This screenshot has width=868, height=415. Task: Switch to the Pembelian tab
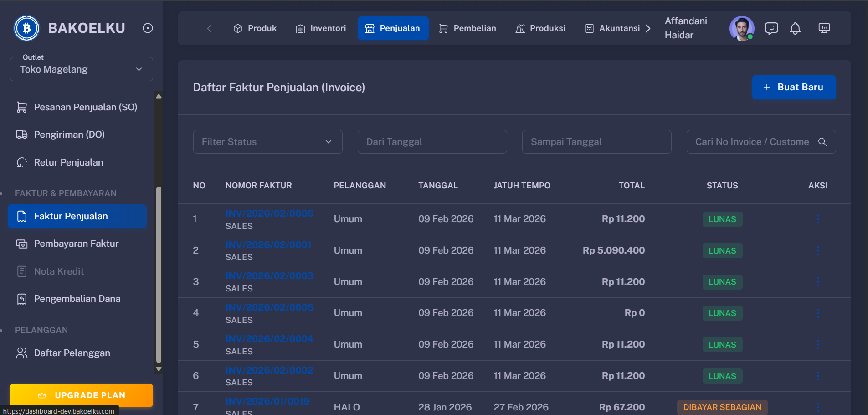(x=467, y=28)
